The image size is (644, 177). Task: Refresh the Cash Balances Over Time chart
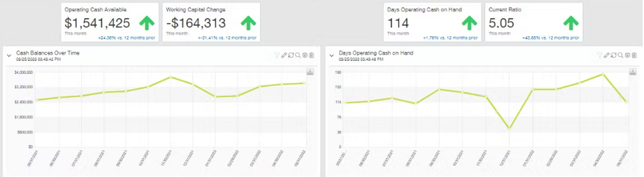(x=291, y=55)
